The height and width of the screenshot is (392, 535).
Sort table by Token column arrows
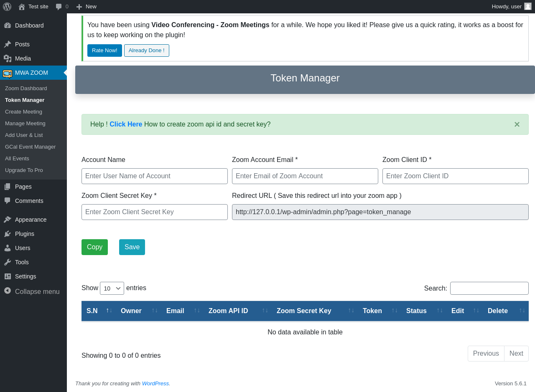395,310
